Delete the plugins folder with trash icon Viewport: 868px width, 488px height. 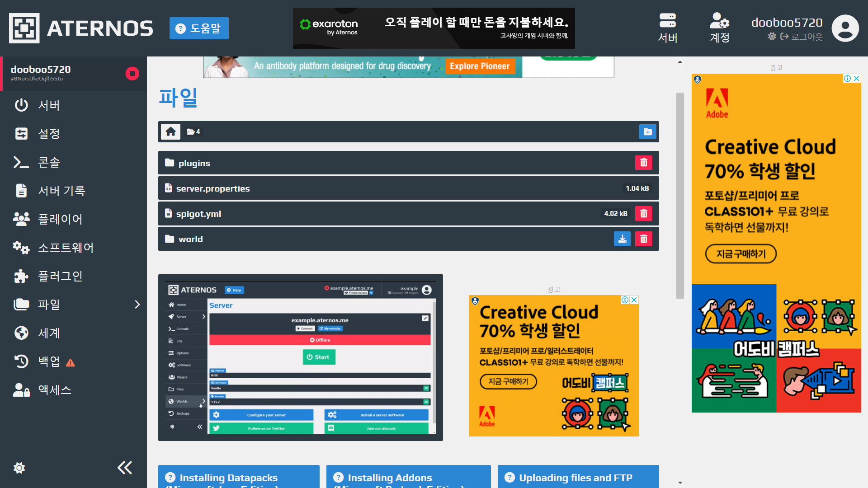pos(643,163)
